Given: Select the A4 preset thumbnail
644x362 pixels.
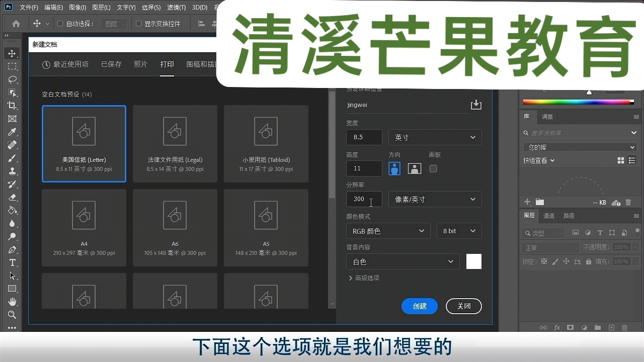Looking at the screenshot, I should click(84, 228).
